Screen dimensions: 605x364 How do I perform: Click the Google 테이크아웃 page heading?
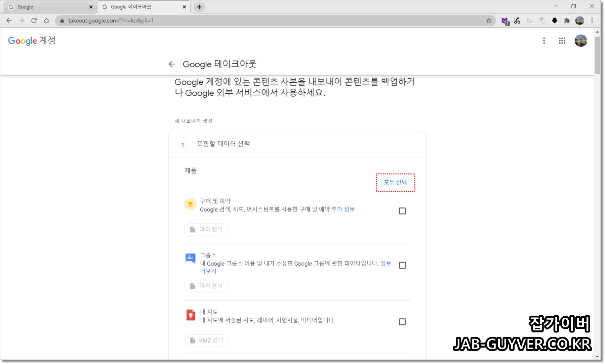pos(219,64)
